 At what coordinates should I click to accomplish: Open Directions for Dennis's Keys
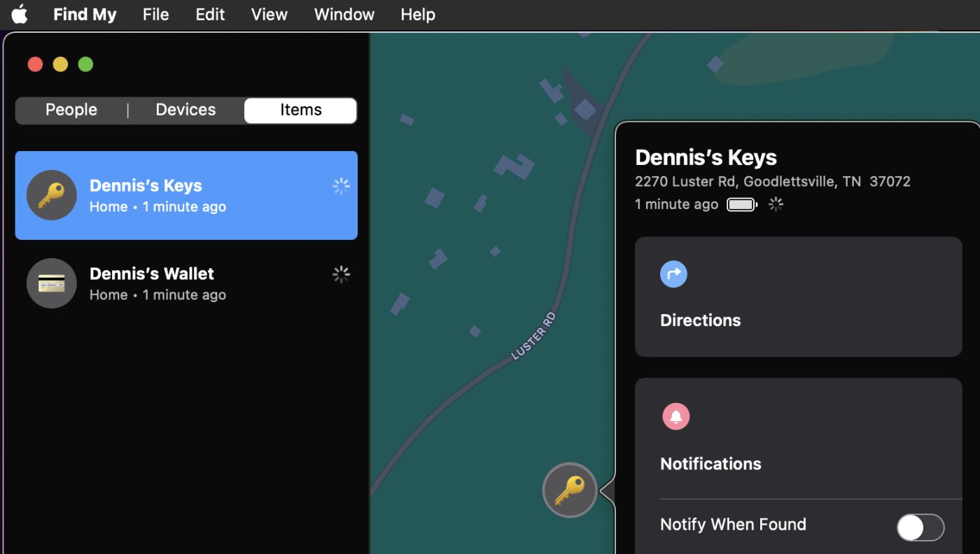799,297
